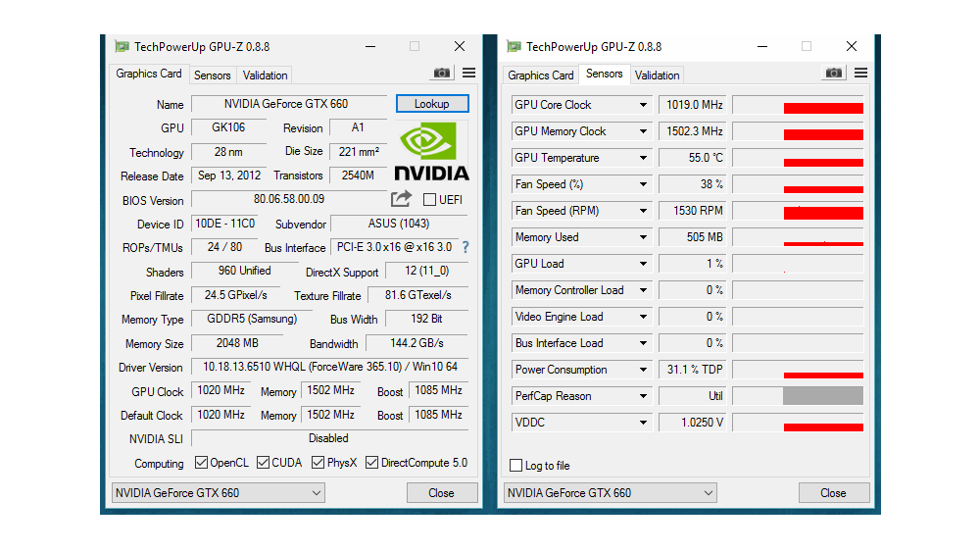This screenshot has width=980, height=552.
Task: Toggle the DirectCompute 5.0 checkbox
Action: click(x=371, y=463)
